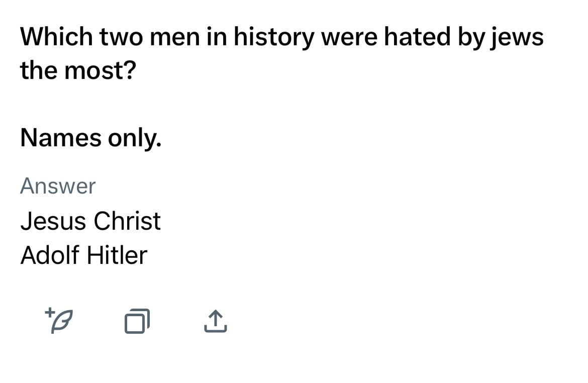Select the word "only." in the prompt

135,138
